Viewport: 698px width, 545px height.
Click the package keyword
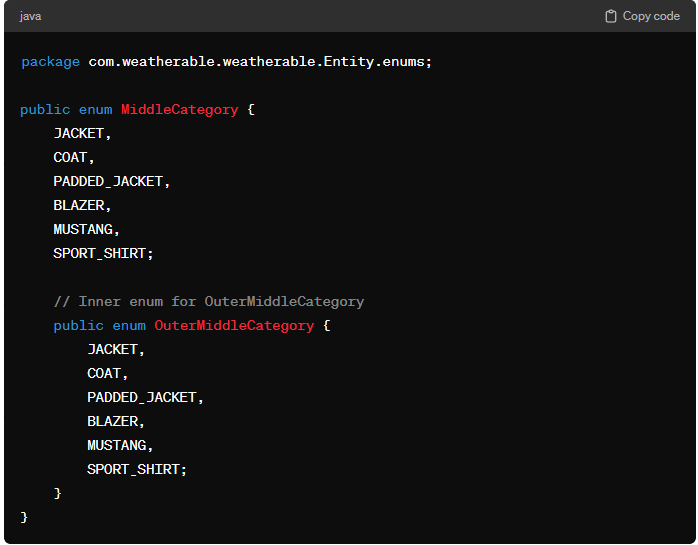(x=50, y=61)
